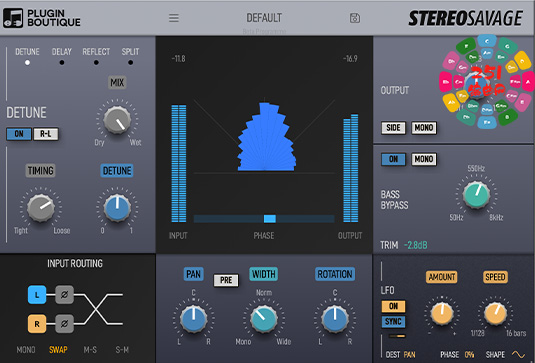This screenshot has height=363, width=535.
Task: Click the stereo vectorscope display
Action: tap(264, 136)
